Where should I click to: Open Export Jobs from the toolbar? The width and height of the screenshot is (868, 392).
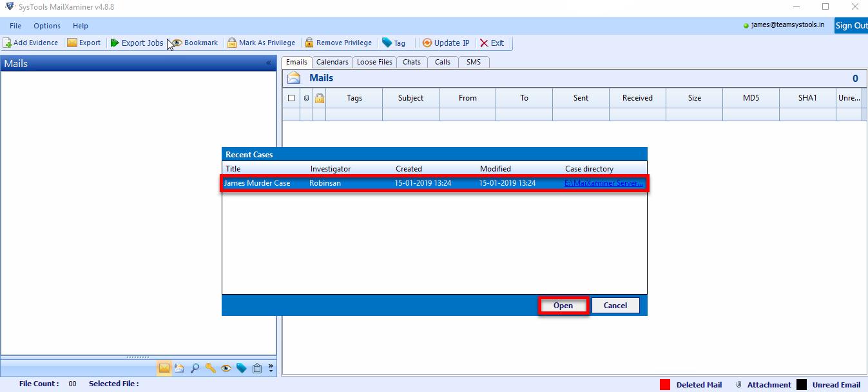click(x=136, y=43)
